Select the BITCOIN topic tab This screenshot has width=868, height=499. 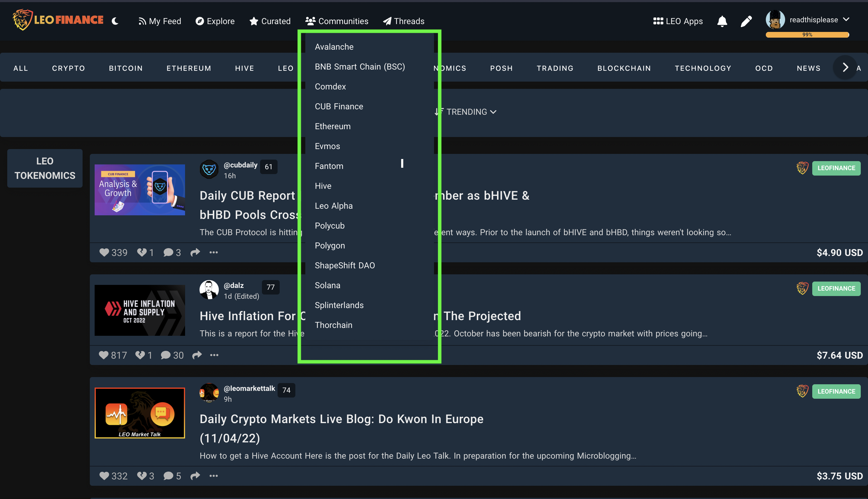pos(126,68)
